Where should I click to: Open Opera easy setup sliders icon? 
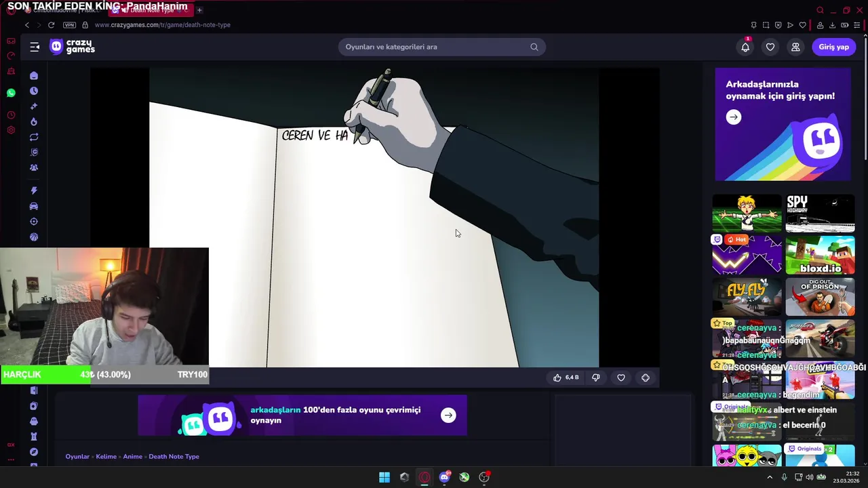(x=857, y=25)
